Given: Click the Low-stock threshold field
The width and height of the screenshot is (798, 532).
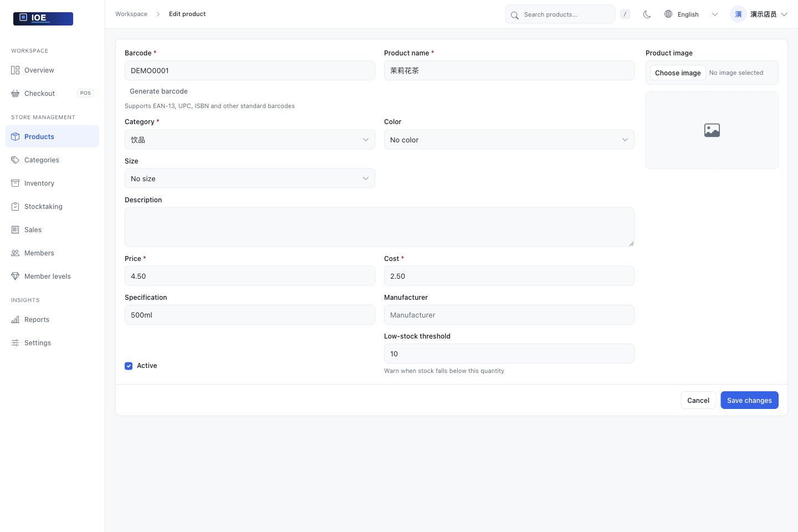Looking at the screenshot, I should click(x=509, y=354).
